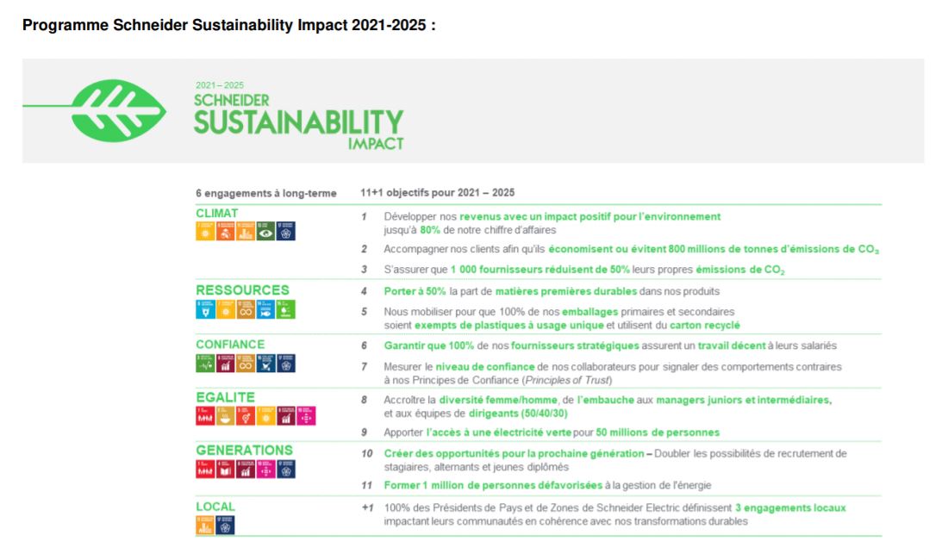Select the mustard food bowl icon under EGALITE
This screenshot has width=942, height=560.
(225, 416)
